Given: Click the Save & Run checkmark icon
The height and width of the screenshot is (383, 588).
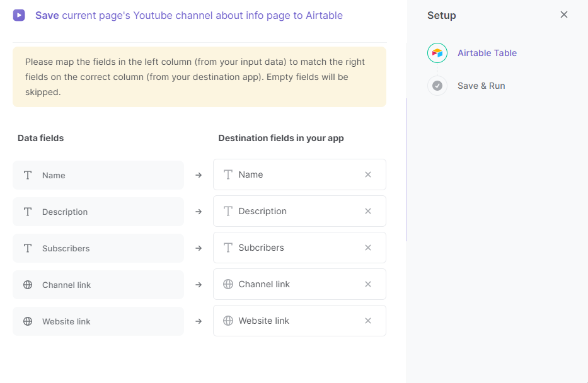Looking at the screenshot, I should click(x=437, y=86).
